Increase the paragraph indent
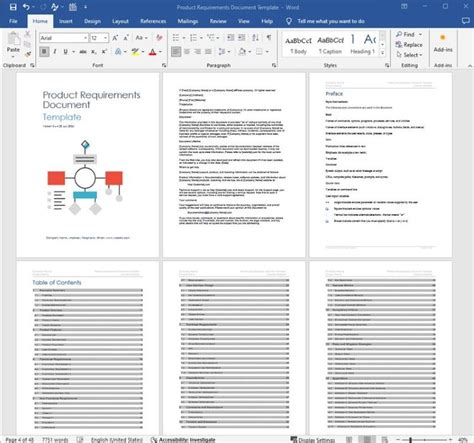Viewport: 474px width, 443px height. 242,38
